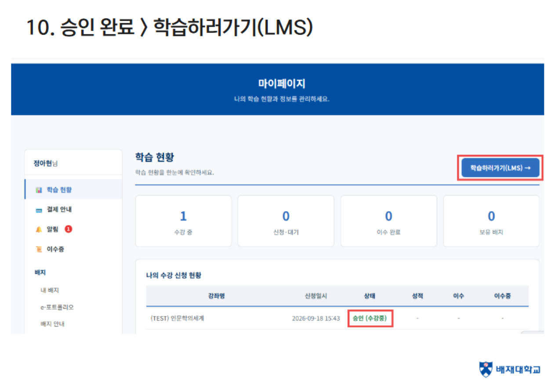555x392 pixels.
Task: Select the 이수 완료 count card
Action: tap(388, 221)
